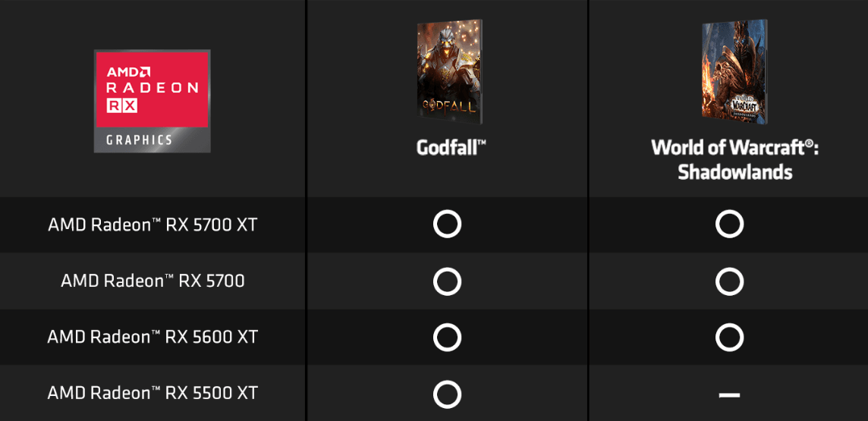This screenshot has width=868, height=421.
Task: Click the Shadowlands dash for RX 5500 XT
Action: (x=729, y=395)
